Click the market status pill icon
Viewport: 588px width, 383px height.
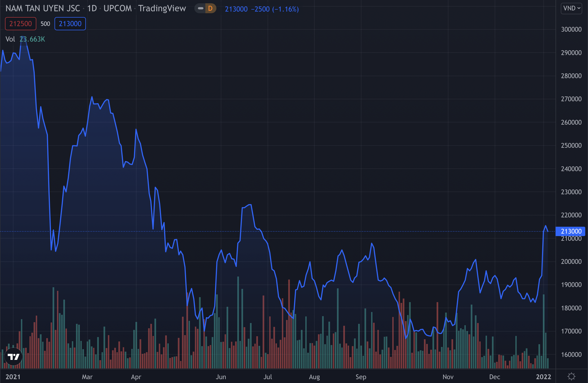point(200,9)
